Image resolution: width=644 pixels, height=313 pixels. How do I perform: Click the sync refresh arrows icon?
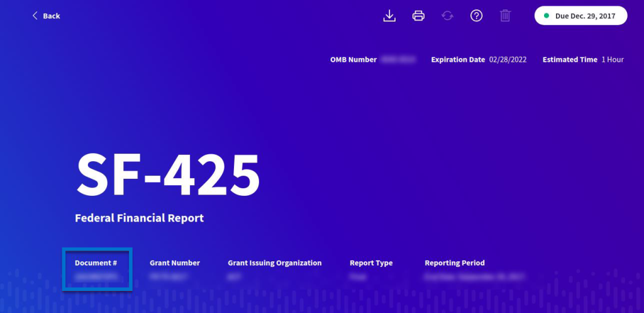[x=447, y=16]
